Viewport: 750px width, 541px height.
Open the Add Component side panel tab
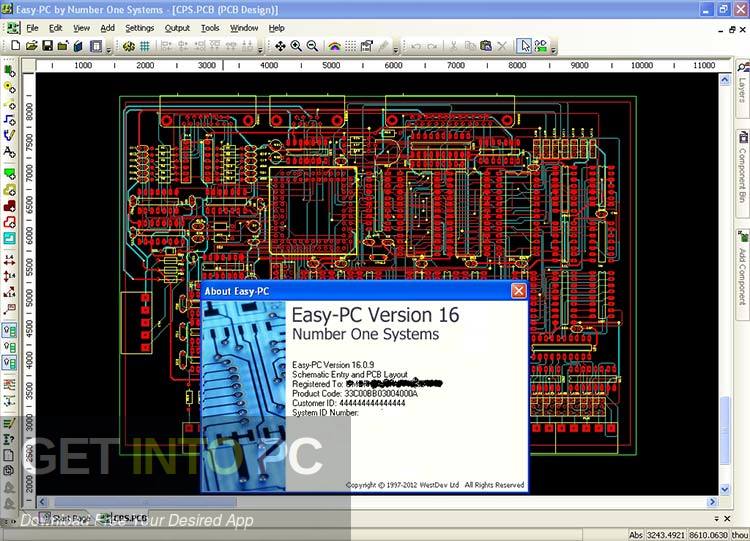pyautogui.click(x=742, y=275)
